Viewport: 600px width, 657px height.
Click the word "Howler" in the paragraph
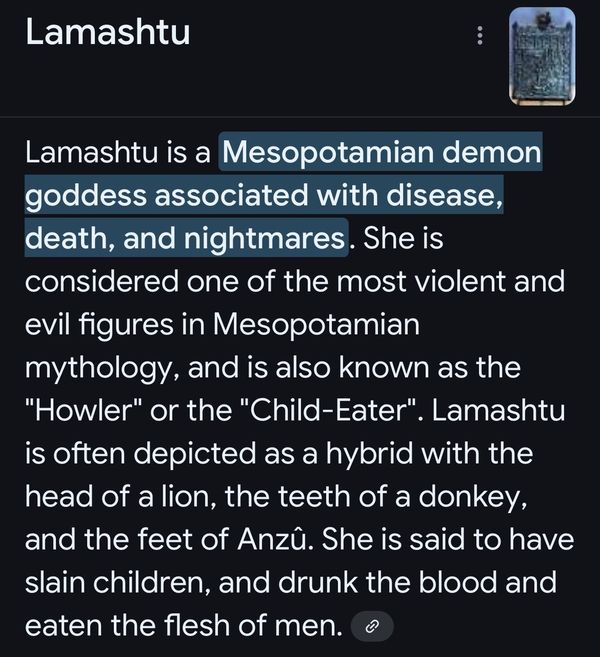coord(83,409)
